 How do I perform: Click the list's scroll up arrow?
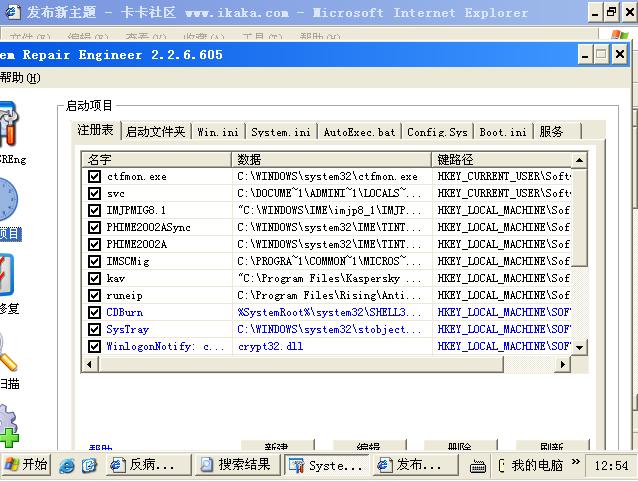click(579, 160)
